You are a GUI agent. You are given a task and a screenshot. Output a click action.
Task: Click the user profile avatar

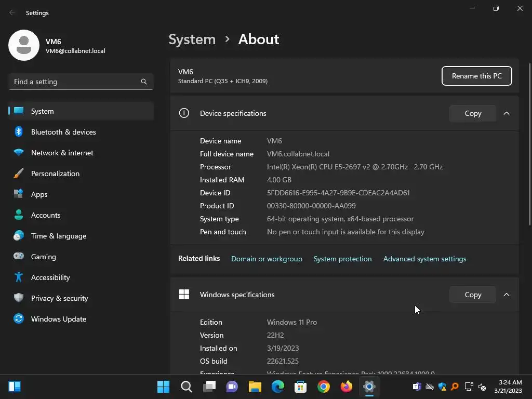pos(24,45)
